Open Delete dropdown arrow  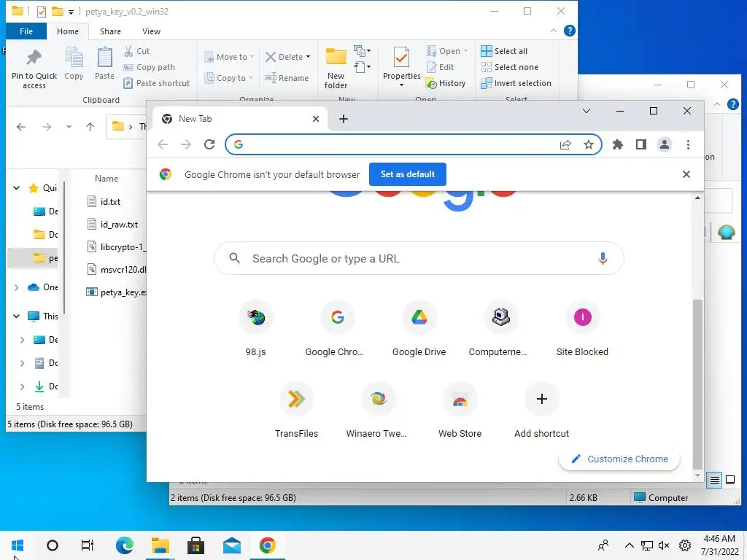tap(309, 57)
